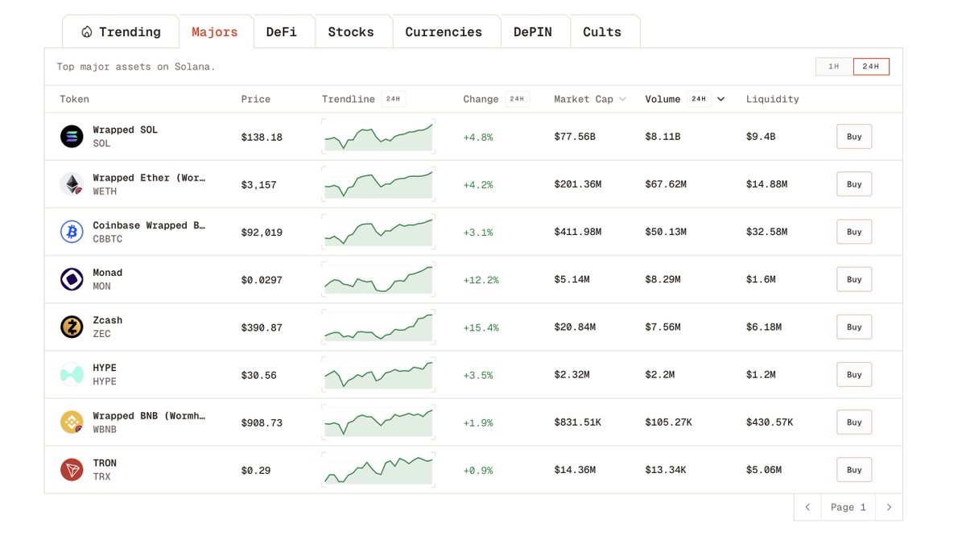Click the Monad token logo
Viewport: 966px width, 560px height.
[x=72, y=279]
